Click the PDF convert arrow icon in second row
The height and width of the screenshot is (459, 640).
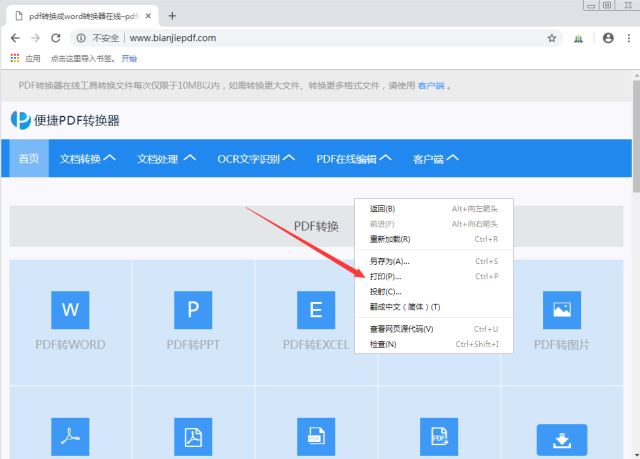coord(439,437)
